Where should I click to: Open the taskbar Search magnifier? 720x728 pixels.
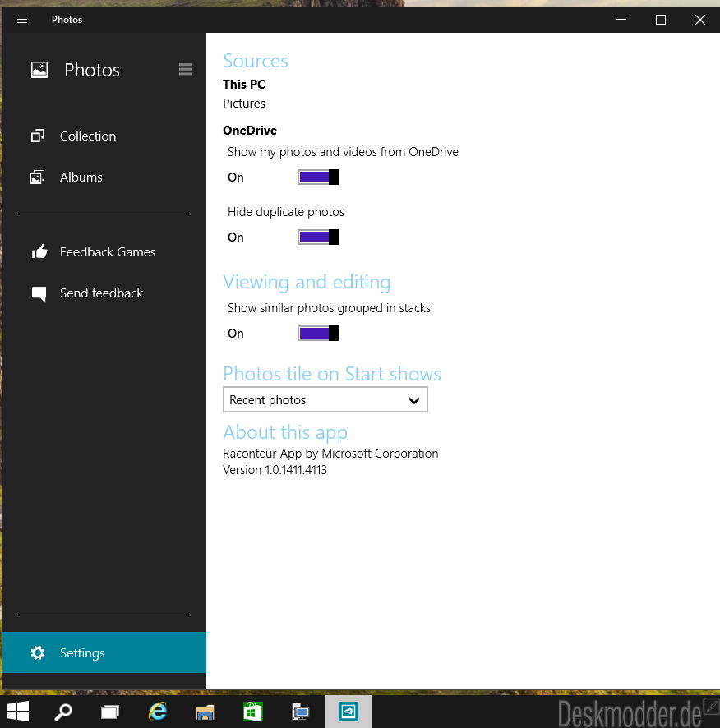63,712
